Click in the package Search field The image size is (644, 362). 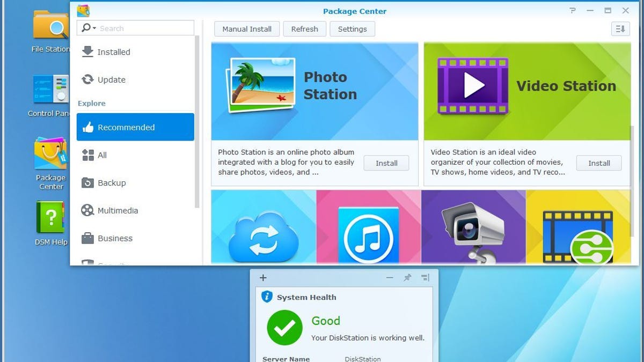click(x=144, y=28)
